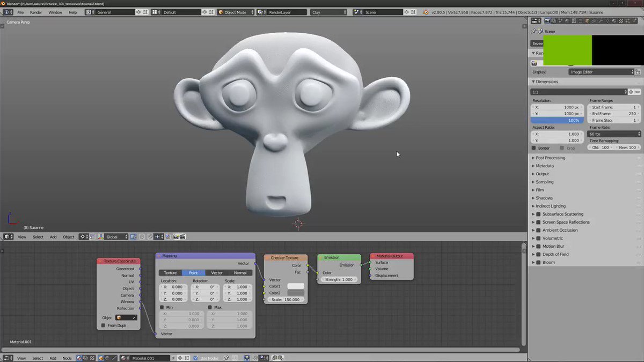The height and width of the screenshot is (362, 644).
Task: Open the Window menu
Action: pyautogui.click(x=55, y=12)
